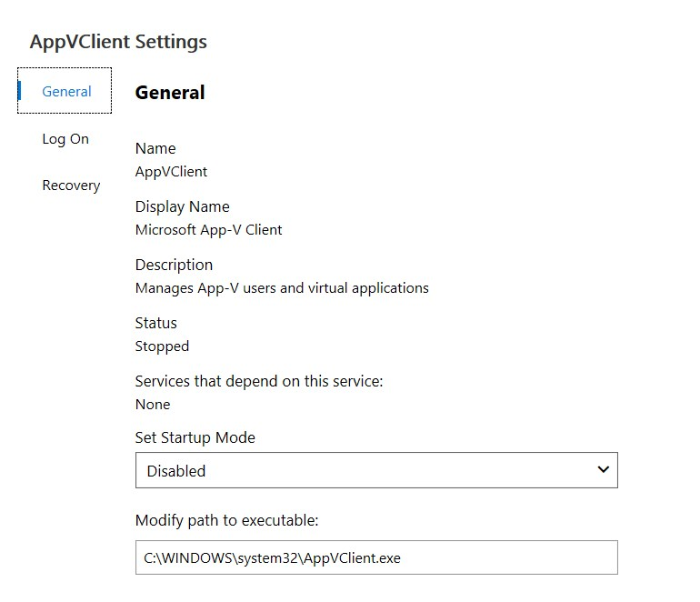Screen dimensions: 700x602
Task: Click the Modify path to executable label
Action: click(x=226, y=521)
